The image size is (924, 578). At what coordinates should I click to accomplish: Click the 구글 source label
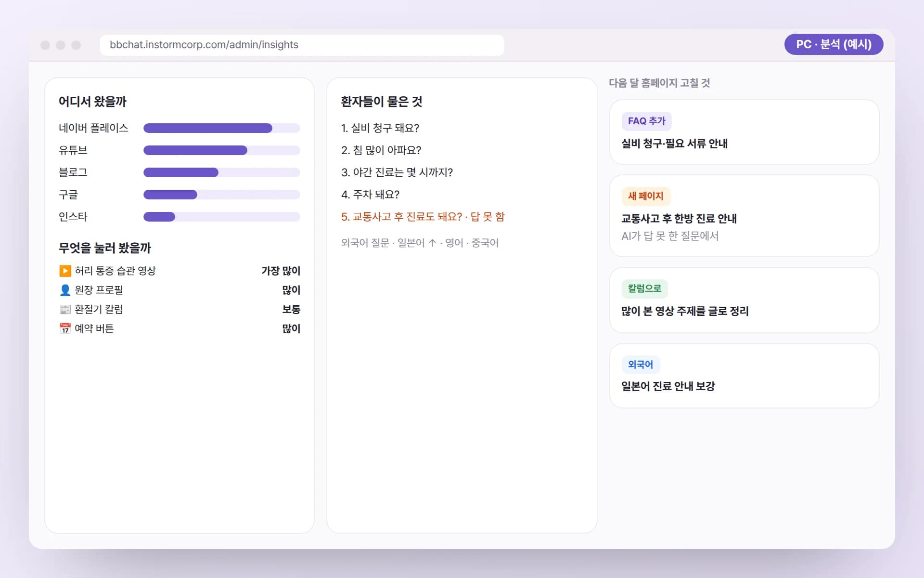pos(68,195)
